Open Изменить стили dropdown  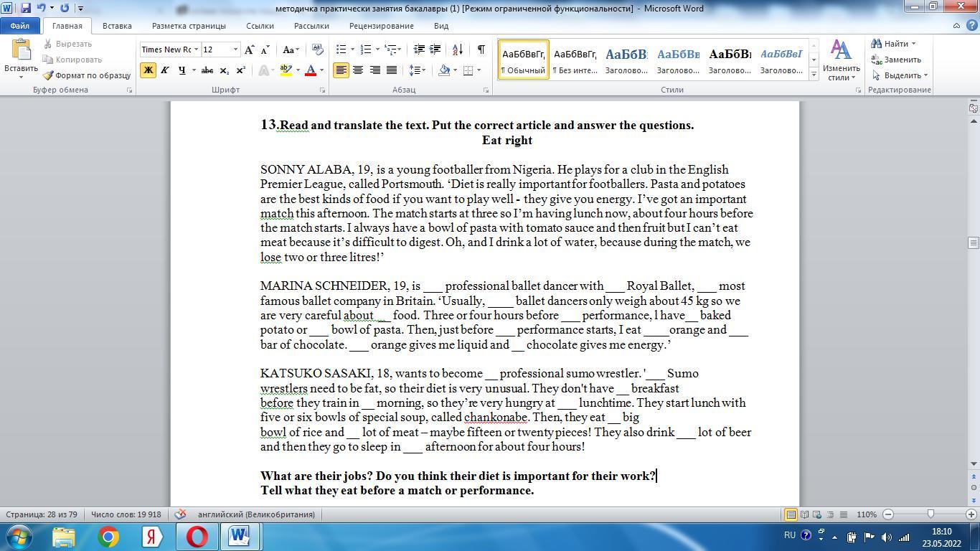[841, 60]
